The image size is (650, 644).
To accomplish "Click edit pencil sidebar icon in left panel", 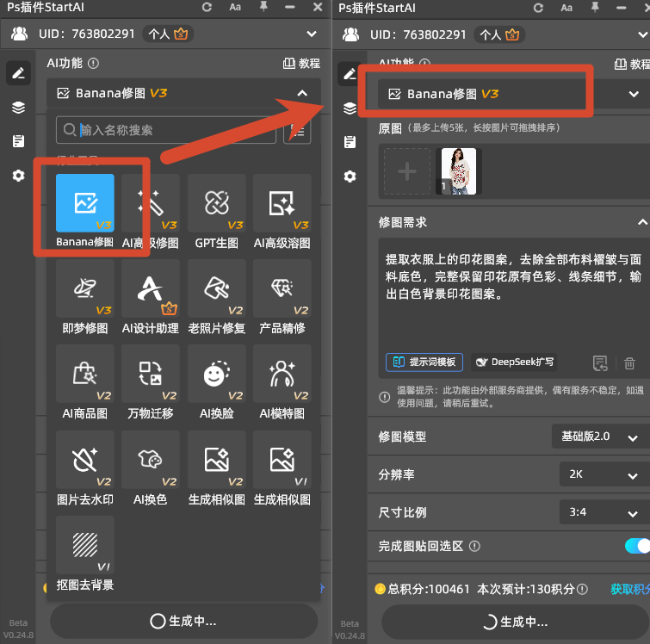I will tap(18, 73).
